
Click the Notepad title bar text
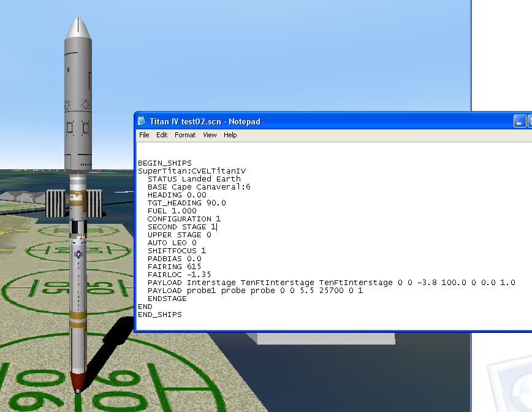click(205, 121)
